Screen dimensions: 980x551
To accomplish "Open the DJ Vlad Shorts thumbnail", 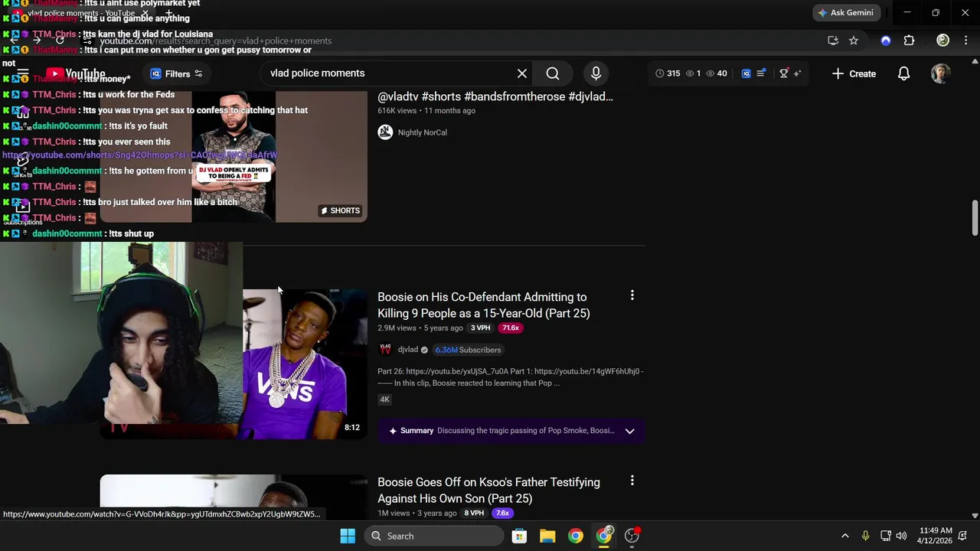I will pyautogui.click(x=234, y=157).
